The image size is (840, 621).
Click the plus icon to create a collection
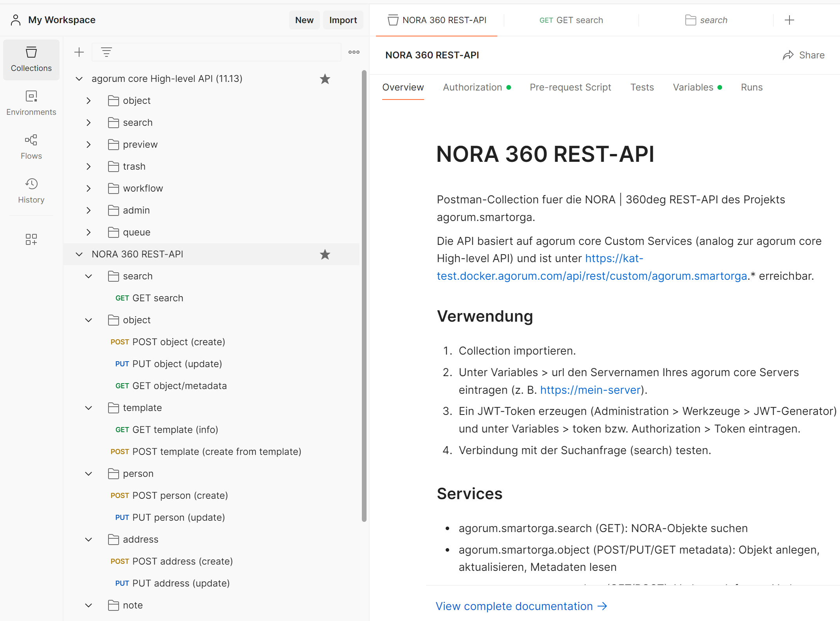pos(79,52)
